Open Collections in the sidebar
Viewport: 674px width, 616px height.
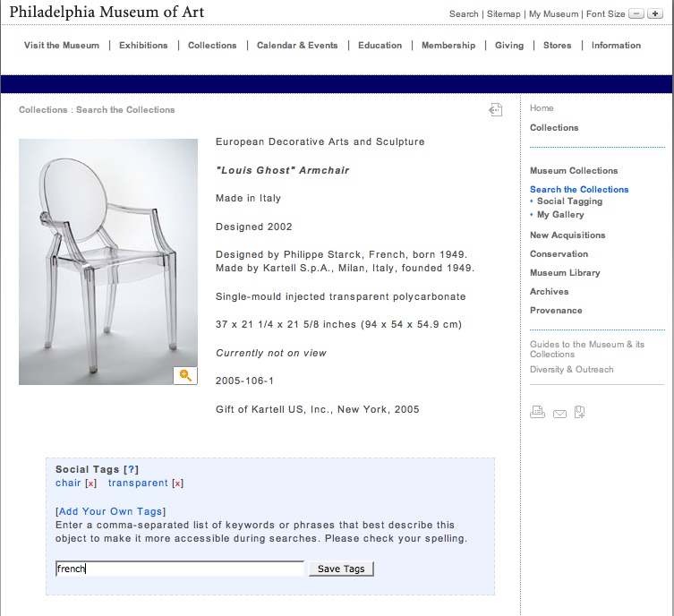tap(554, 128)
